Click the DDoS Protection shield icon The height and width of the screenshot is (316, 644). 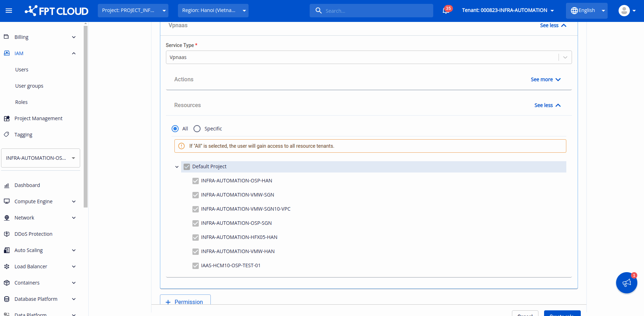click(6, 234)
